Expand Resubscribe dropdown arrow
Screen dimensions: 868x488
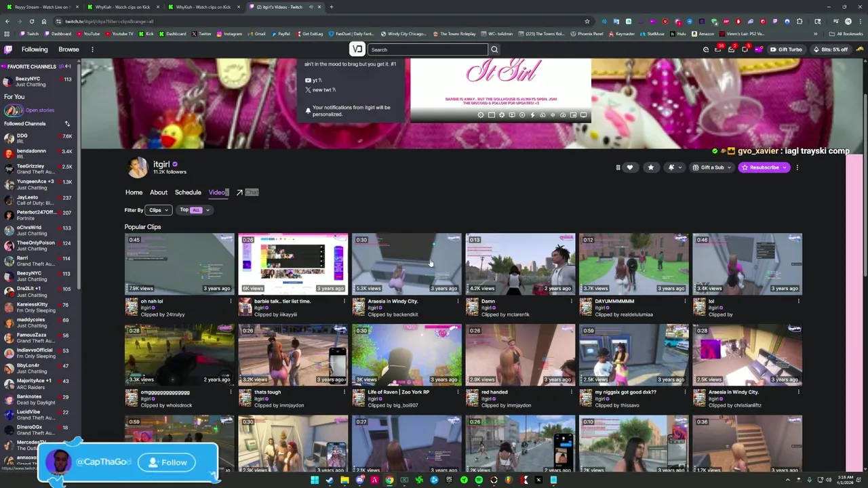785,167
